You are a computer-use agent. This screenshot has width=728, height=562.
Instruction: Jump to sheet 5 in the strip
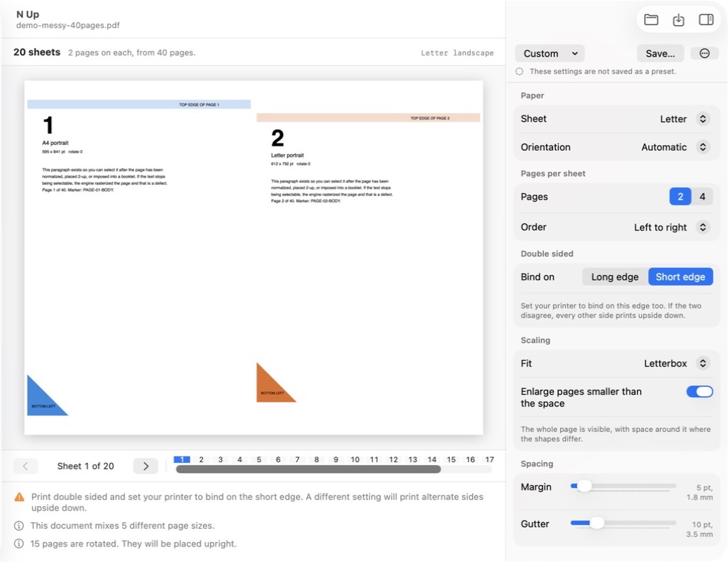[x=259, y=459]
